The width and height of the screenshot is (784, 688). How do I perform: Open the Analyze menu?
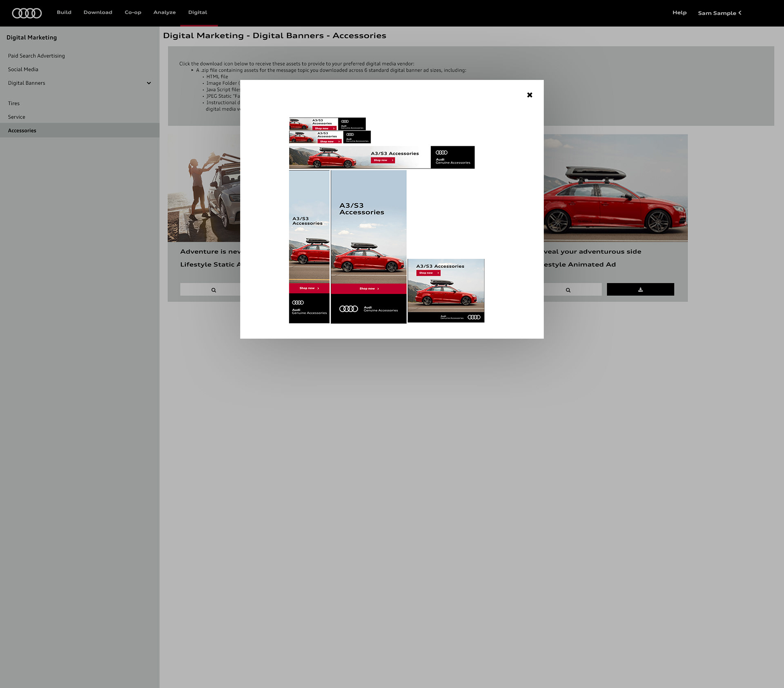pyautogui.click(x=165, y=12)
